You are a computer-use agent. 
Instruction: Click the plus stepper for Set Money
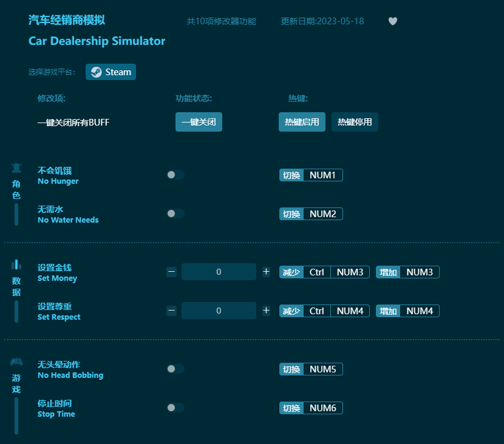(266, 272)
